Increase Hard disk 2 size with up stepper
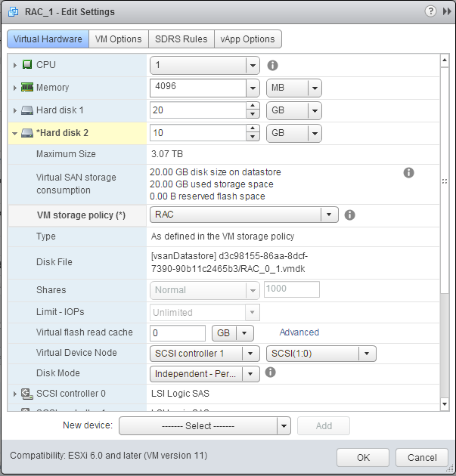Image resolution: width=456 pixels, height=476 pixels. 253,128
